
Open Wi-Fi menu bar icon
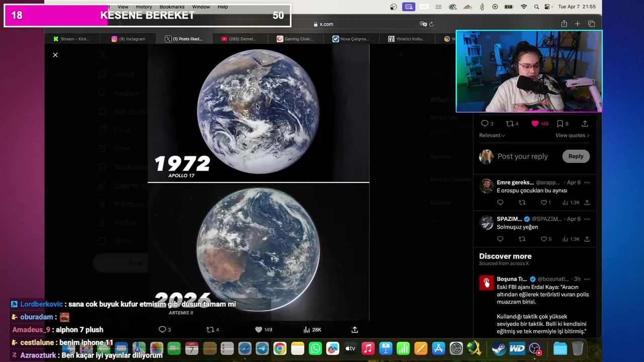coord(524,7)
